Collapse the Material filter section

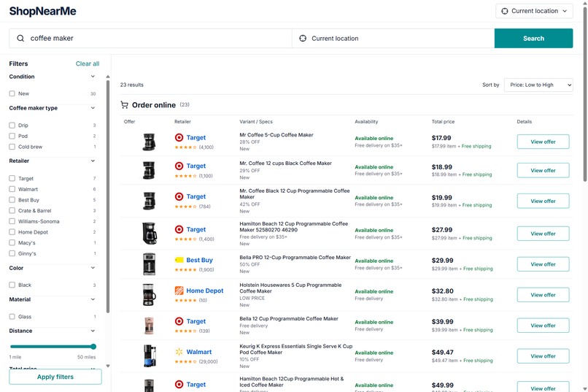[93, 299]
